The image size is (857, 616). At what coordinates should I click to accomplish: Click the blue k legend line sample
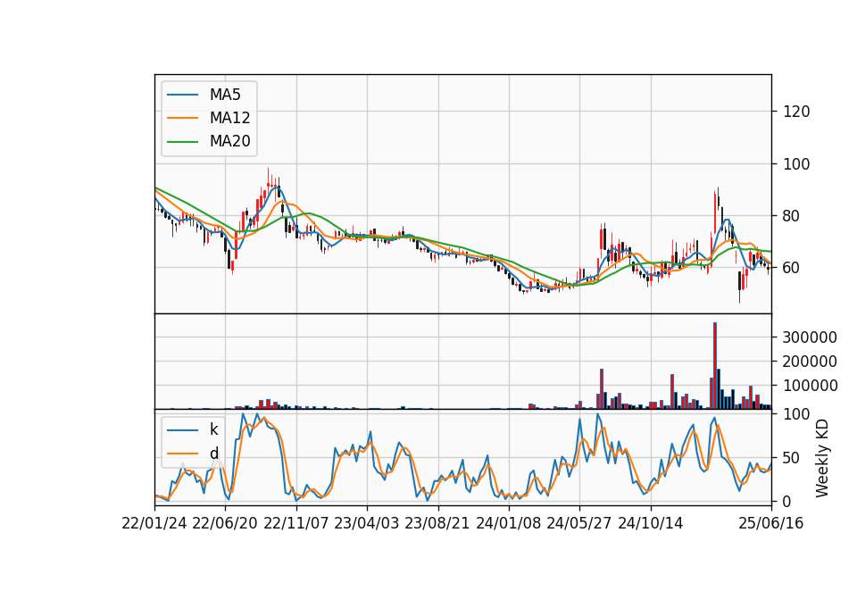(x=182, y=430)
